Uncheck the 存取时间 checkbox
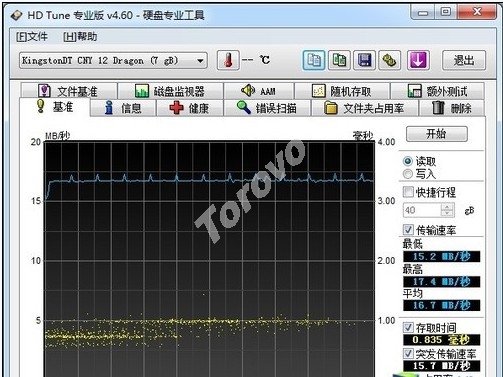 pyautogui.click(x=408, y=328)
